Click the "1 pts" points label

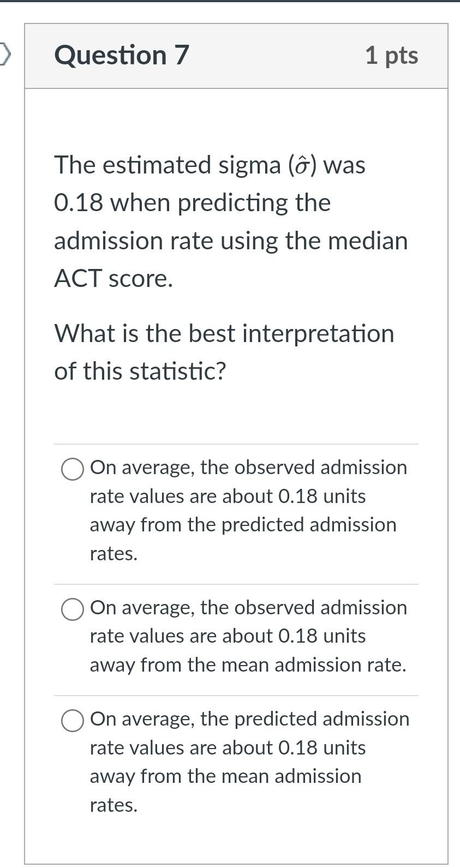[x=392, y=55]
